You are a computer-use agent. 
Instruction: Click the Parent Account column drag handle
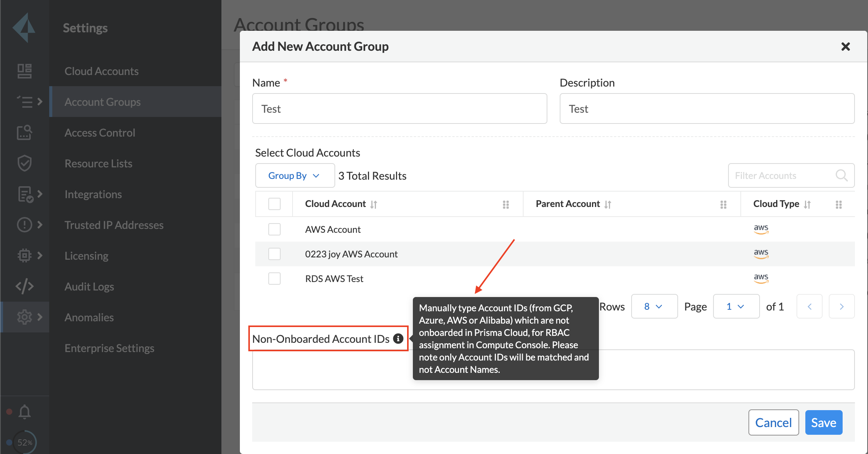723,204
